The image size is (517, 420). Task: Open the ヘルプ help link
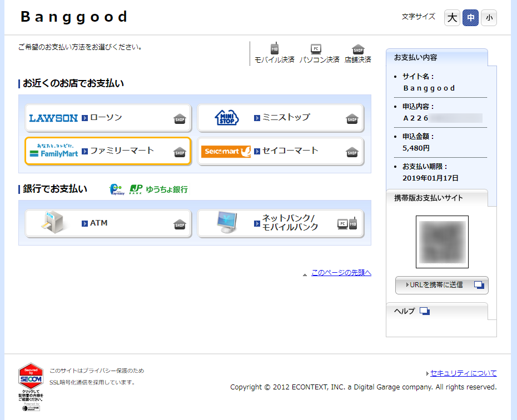pyautogui.click(x=404, y=311)
